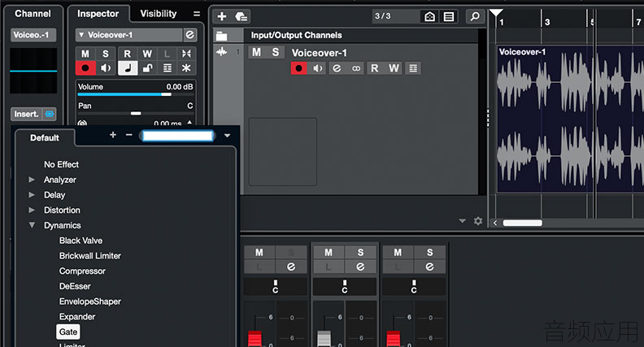Select the Voiceover-1 audio event
The width and height of the screenshot is (644, 347).
[570, 119]
